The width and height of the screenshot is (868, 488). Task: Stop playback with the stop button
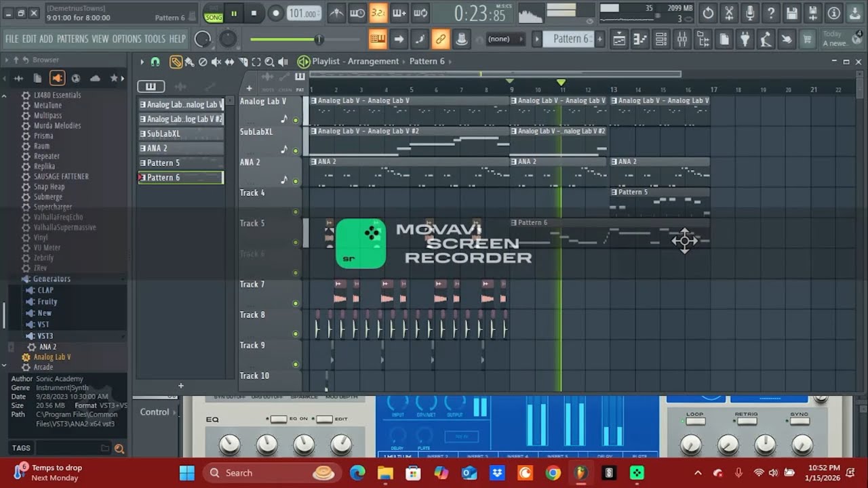click(x=254, y=13)
